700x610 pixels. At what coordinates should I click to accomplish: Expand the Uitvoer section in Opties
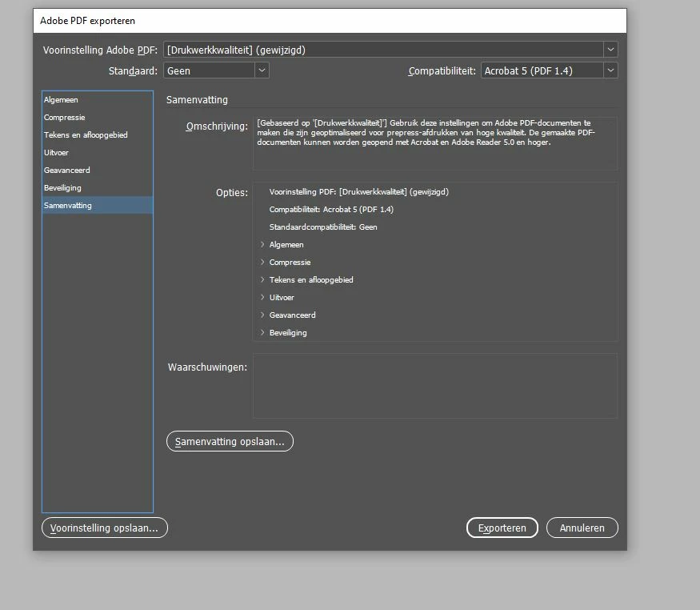pyautogui.click(x=262, y=298)
